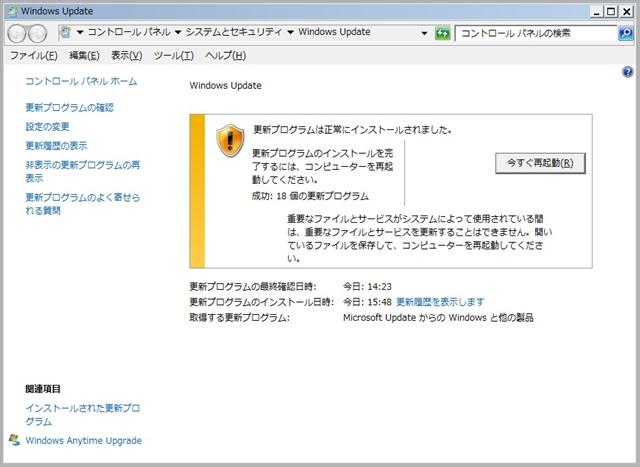Viewport: 640px width, 467px height.
Task: Open the ファイル(F) menu
Action: [33, 56]
